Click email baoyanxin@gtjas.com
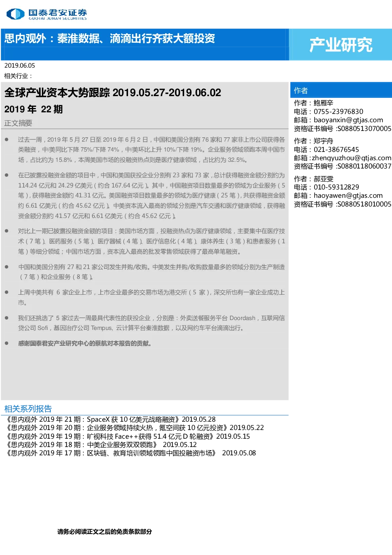Viewport: 392px width, 555px height. click(348, 120)
